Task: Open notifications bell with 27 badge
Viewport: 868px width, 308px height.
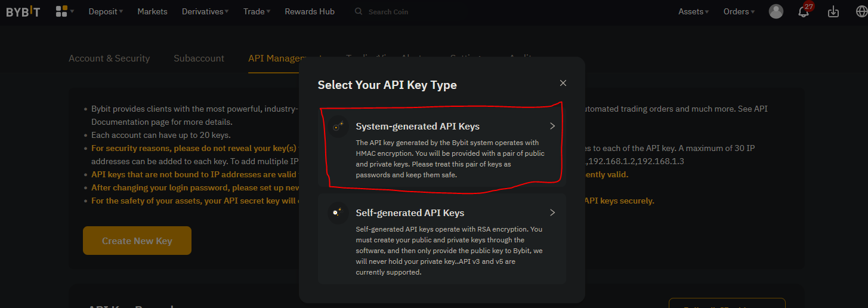Action: (805, 11)
